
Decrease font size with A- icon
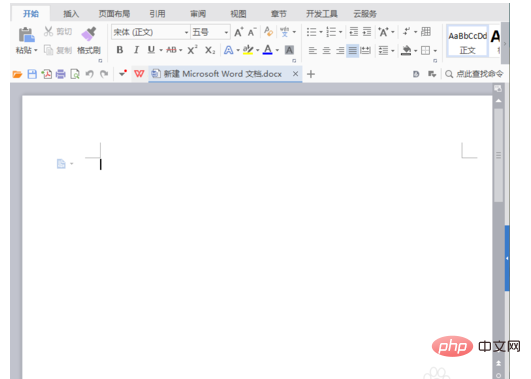(x=252, y=32)
